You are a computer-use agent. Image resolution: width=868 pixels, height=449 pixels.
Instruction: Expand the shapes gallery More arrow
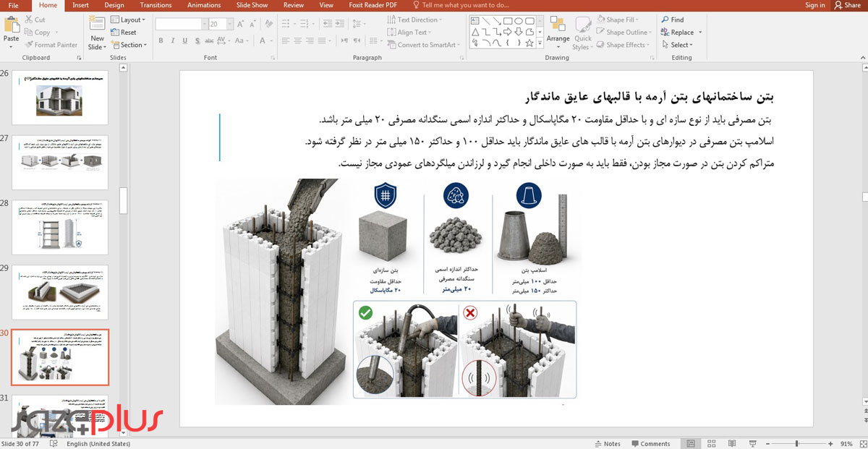(540, 43)
